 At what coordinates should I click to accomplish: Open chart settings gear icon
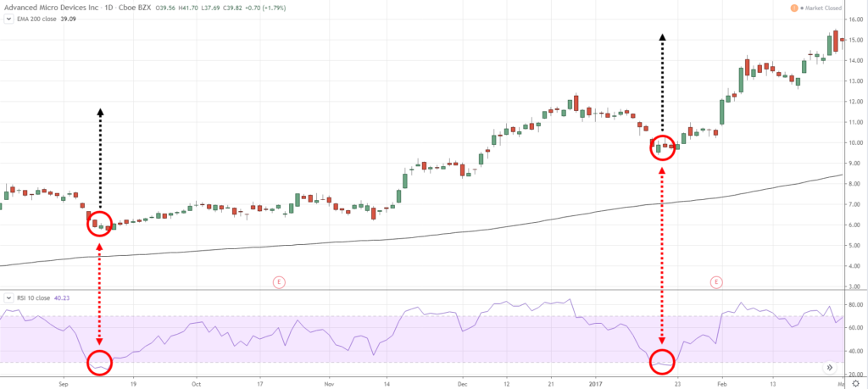pyautogui.click(x=854, y=383)
